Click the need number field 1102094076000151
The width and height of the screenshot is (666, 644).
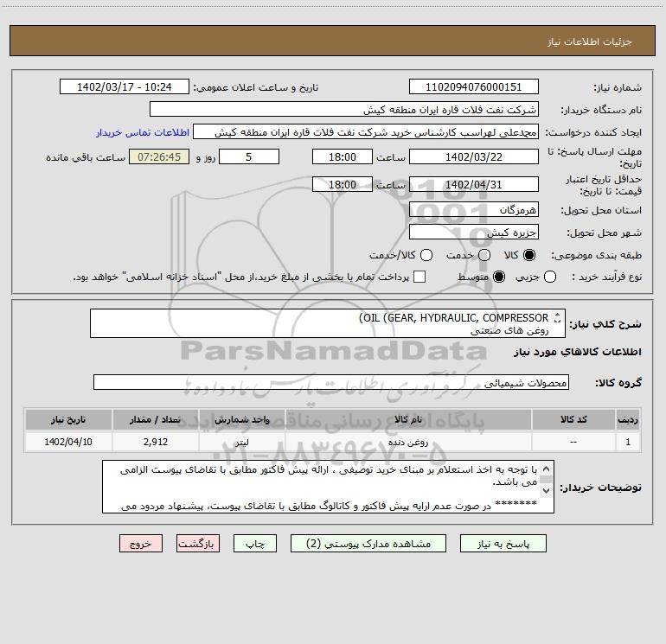click(x=474, y=86)
